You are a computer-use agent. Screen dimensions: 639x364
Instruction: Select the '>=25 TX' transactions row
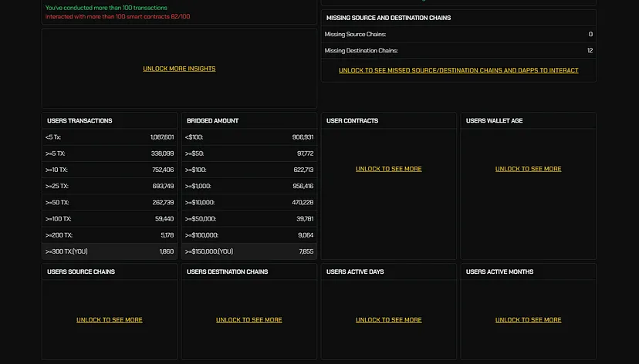click(110, 186)
